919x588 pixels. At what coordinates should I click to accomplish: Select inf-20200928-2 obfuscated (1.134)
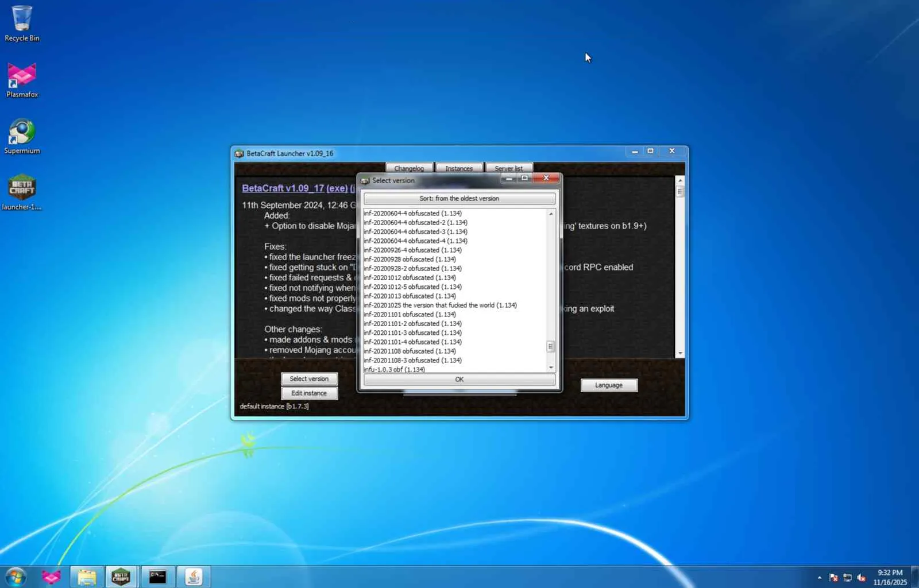click(455, 269)
